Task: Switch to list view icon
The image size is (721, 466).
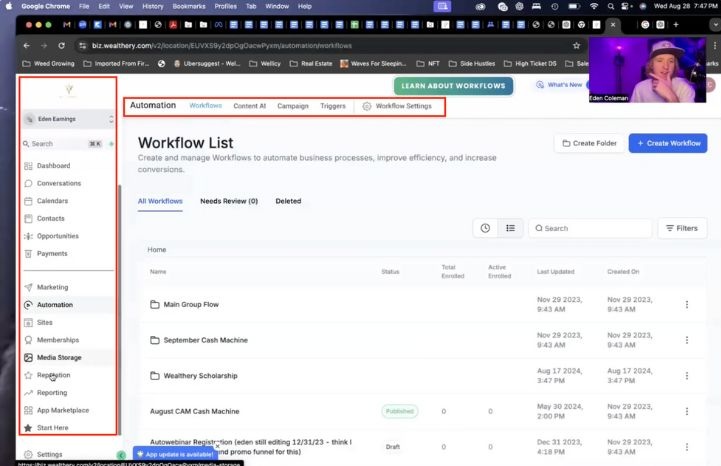Action: pyautogui.click(x=510, y=228)
